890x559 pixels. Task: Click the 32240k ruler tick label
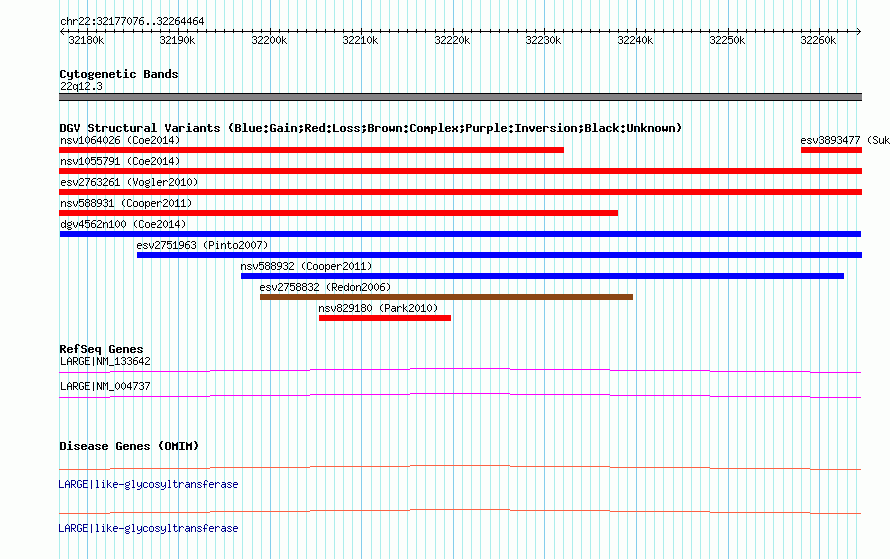pos(635,40)
